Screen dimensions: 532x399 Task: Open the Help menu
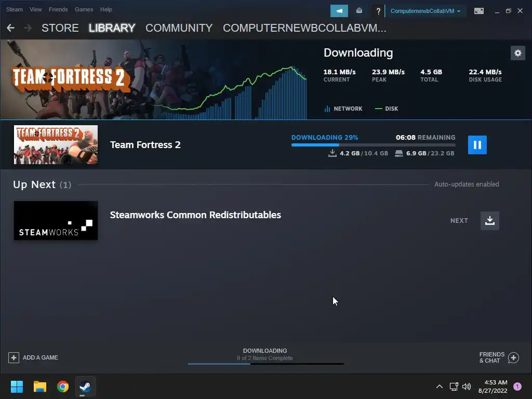click(x=106, y=9)
